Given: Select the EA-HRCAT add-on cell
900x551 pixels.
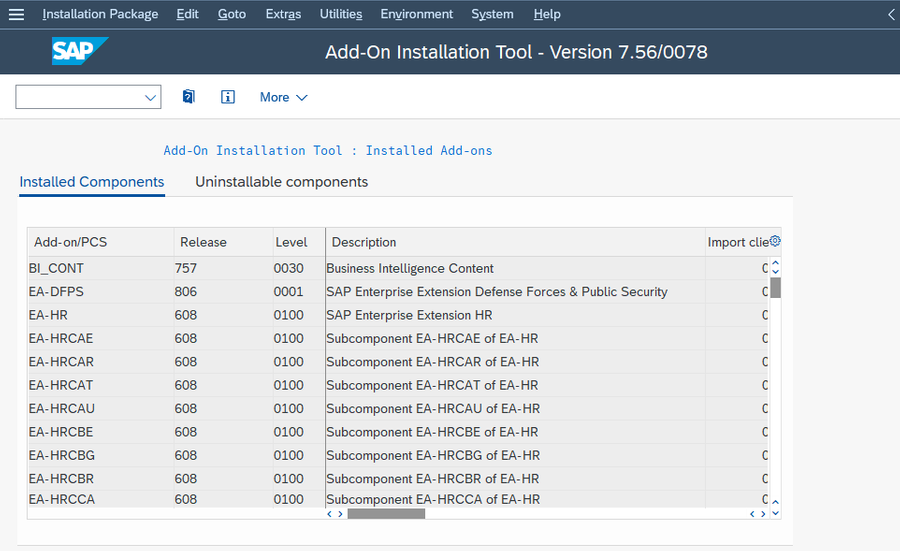Looking at the screenshot, I should tap(100, 385).
